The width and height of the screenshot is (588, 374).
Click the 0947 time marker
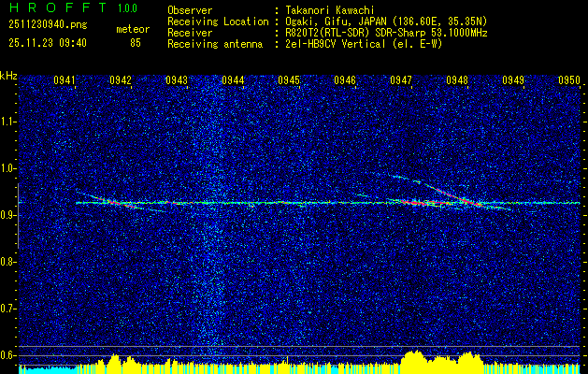[x=401, y=80]
